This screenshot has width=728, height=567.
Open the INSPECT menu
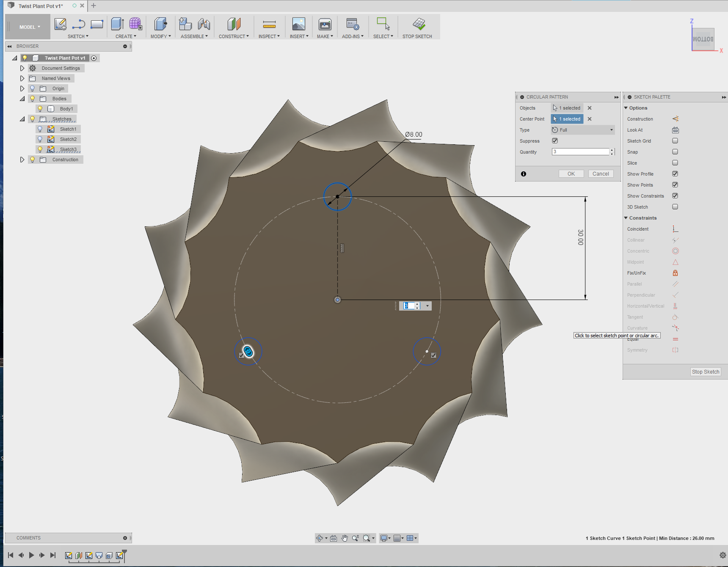(x=269, y=36)
